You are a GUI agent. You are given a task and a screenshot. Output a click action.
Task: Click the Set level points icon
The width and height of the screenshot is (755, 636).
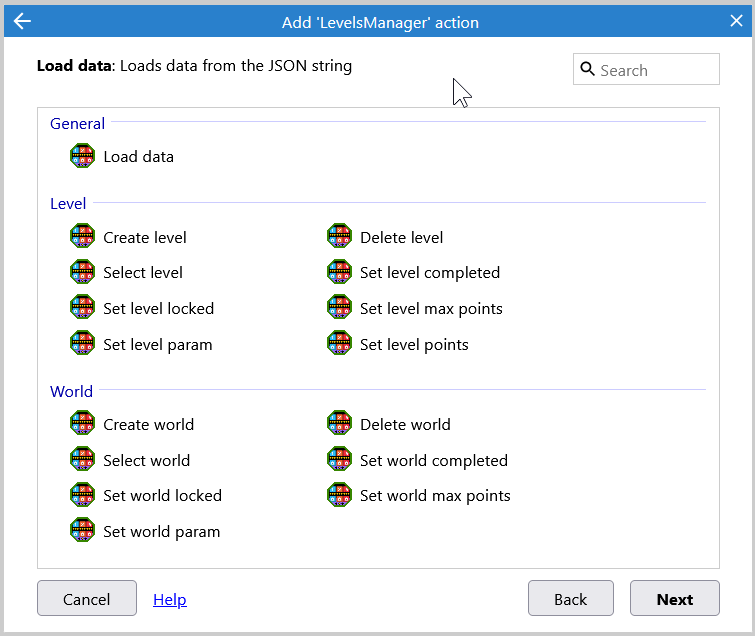pos(339,344)
